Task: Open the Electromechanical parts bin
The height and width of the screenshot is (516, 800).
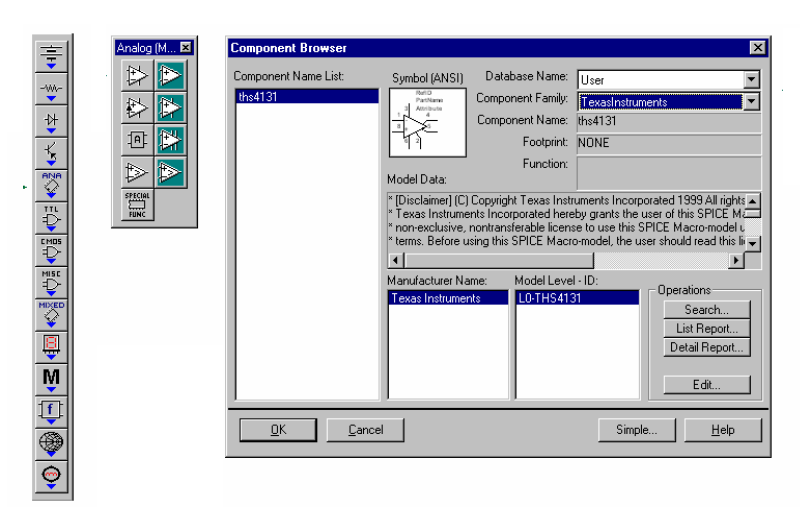Action: 51,477
